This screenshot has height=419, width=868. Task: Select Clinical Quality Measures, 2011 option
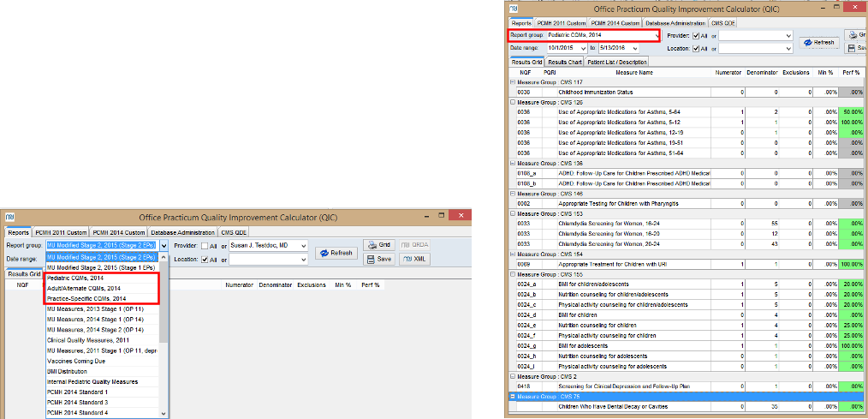[x=103, y=340]
